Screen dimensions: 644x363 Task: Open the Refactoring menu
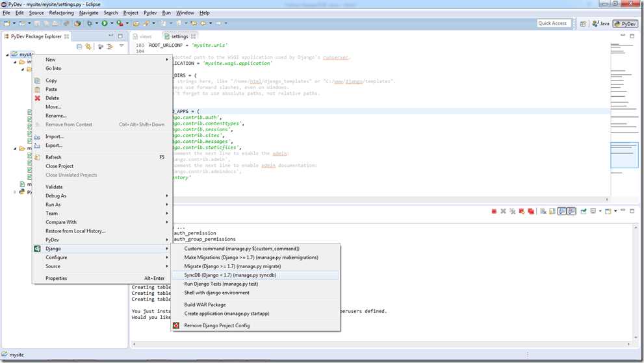click(x=61, y=13)
